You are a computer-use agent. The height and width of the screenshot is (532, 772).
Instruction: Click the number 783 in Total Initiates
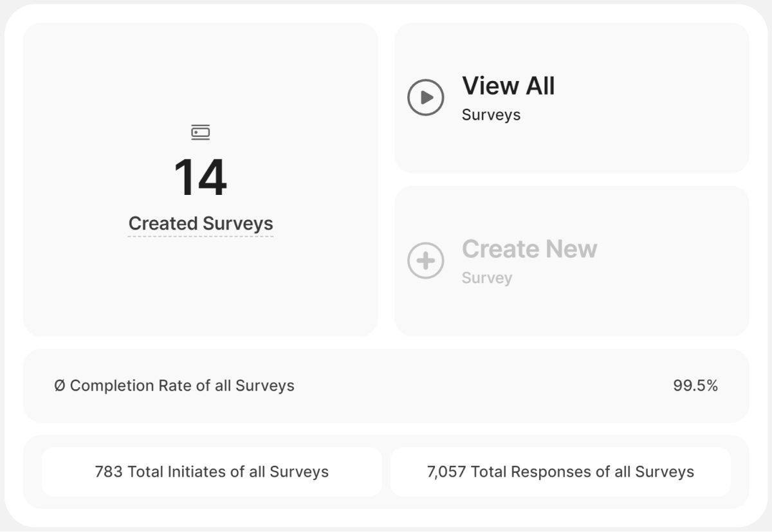109,472
